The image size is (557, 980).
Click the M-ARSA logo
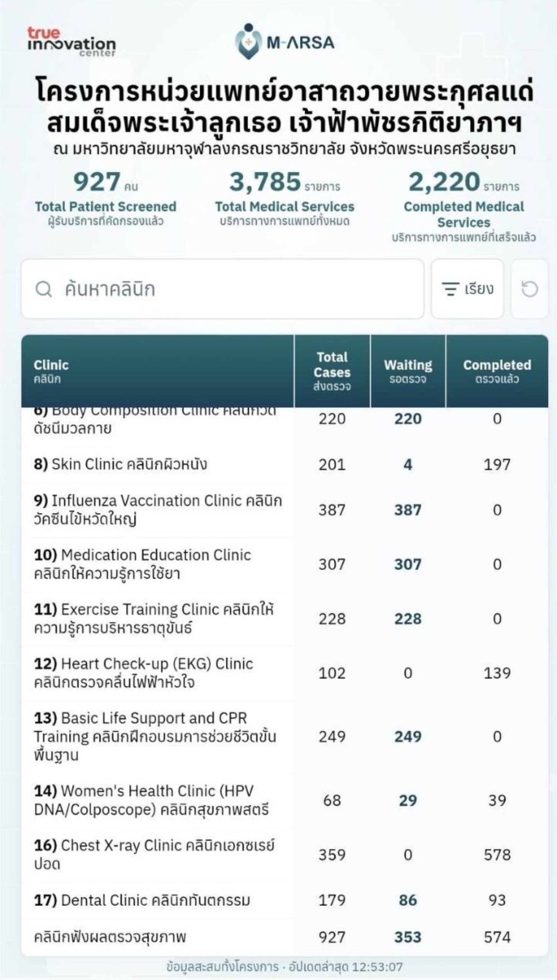pos(285,41)
